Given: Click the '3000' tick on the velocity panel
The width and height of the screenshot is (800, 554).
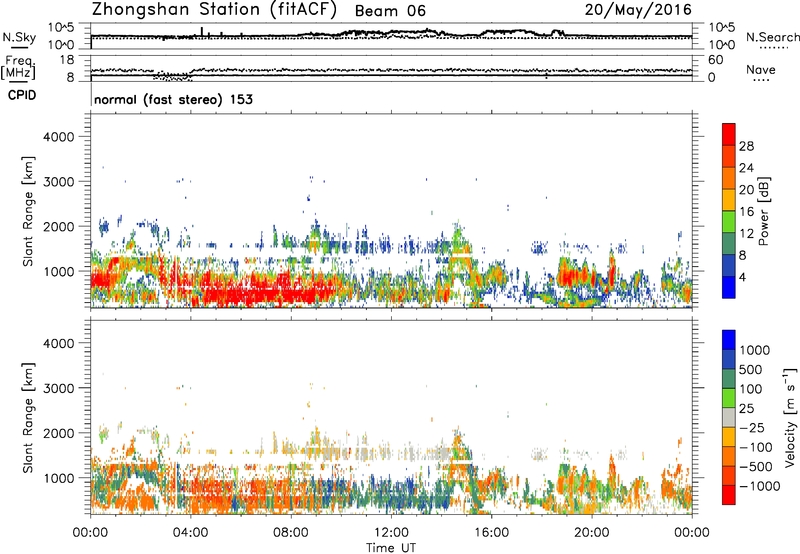Looking at the screenshot, I should tap(58, 388).
